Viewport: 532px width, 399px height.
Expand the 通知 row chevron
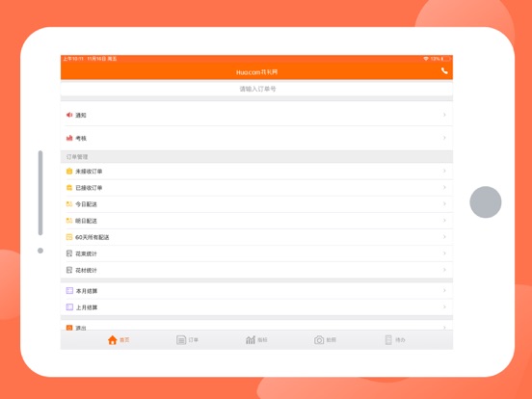444,115
